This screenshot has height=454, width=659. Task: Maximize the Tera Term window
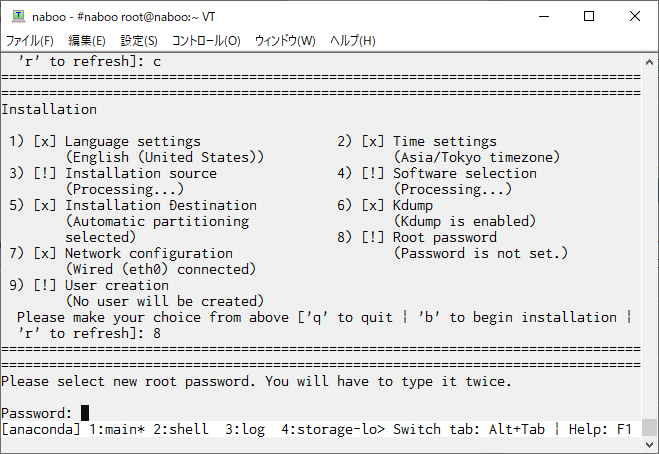[x=589, y=16]
